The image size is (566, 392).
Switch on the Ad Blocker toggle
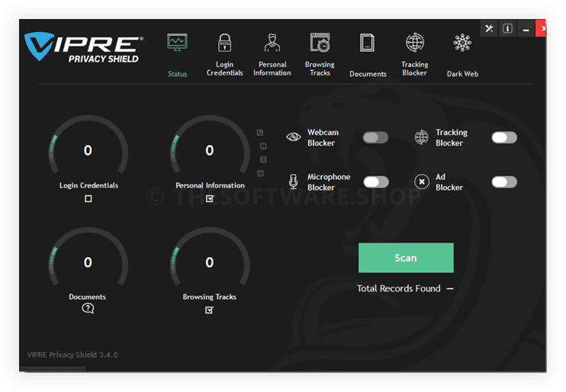point(504,182)
